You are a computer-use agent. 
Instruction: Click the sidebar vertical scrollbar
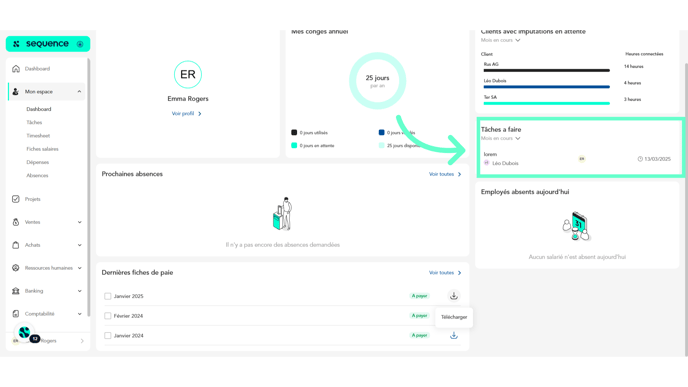89,187
